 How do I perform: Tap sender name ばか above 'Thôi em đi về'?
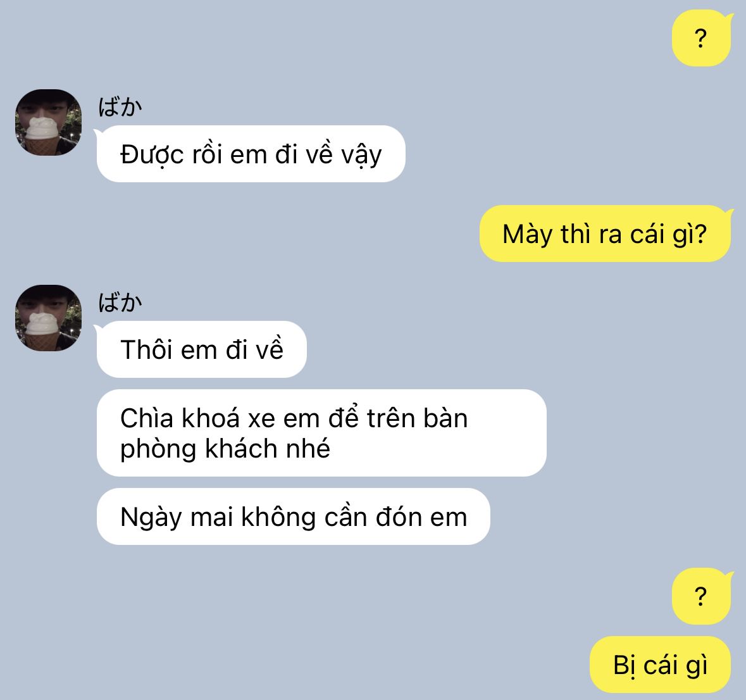pos(120,302)
